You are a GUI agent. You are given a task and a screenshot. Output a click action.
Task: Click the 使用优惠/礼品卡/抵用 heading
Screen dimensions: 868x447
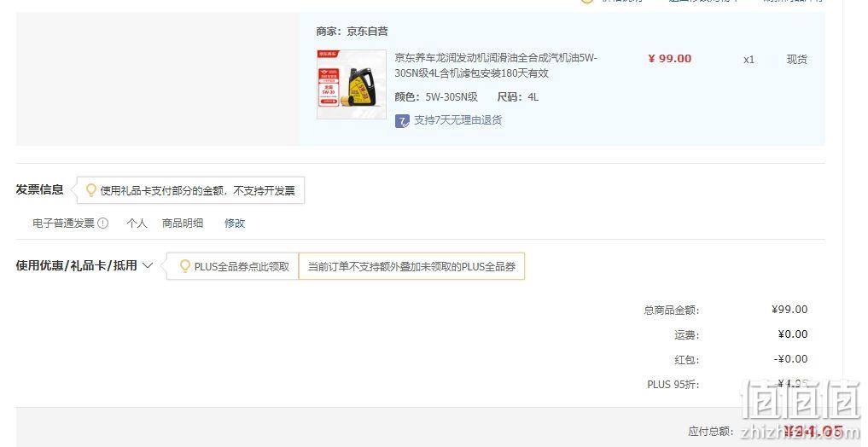tap(77, 265)
